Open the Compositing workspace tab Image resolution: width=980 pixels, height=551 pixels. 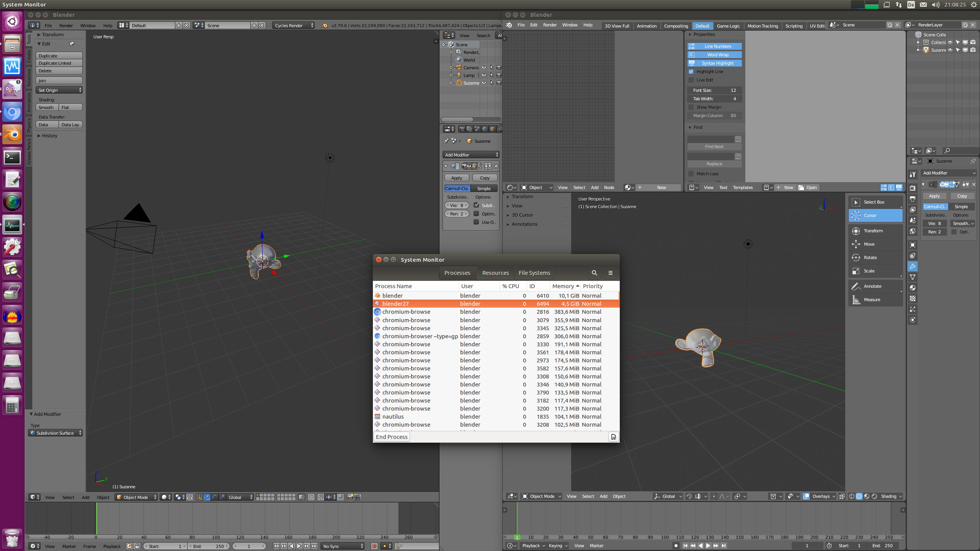(x=676, y=26)
